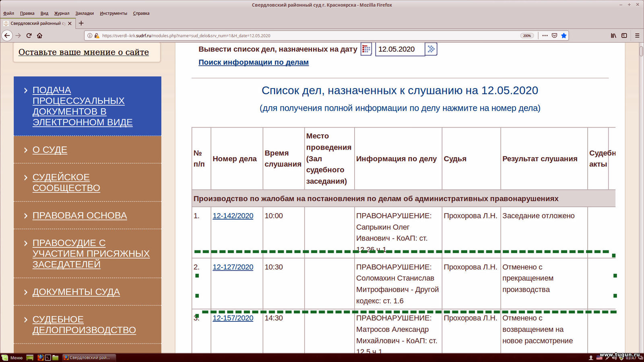The height and width of the screenshot is (362, 644).
Task: Open ДОКУМЕНТЫ СУДА sidebar section
Action: coord(76,292)
